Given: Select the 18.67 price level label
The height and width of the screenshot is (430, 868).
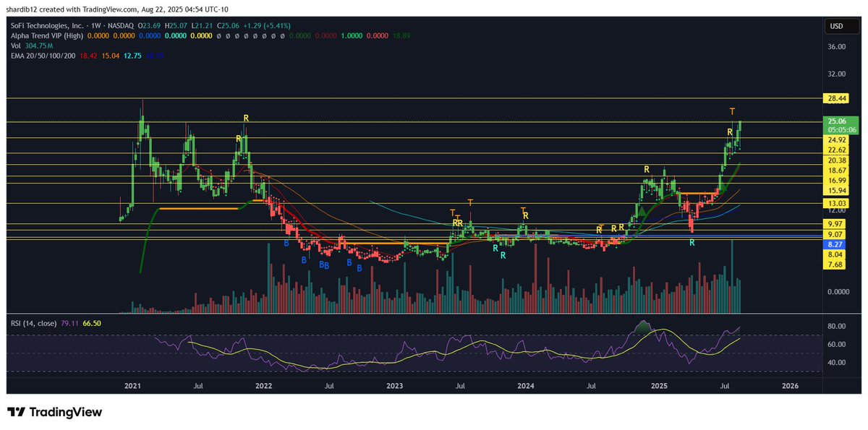Looking at the screenshot, I should pyautogui.click(x=837, y=170).
